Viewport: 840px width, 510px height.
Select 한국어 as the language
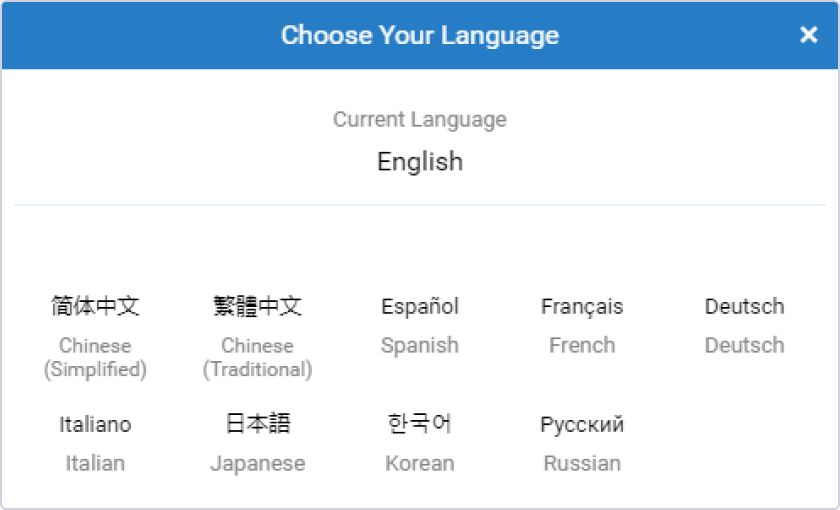[x=420, y=424]
